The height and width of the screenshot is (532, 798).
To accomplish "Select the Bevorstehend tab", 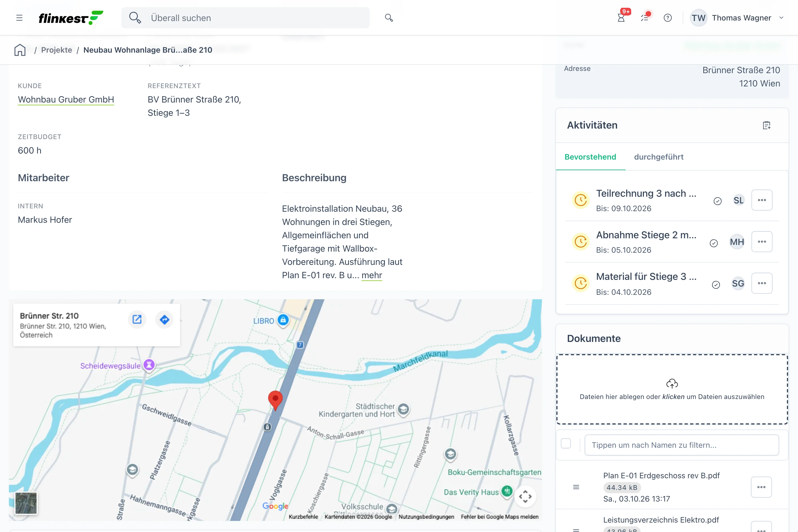I will [x=590, y=157].
